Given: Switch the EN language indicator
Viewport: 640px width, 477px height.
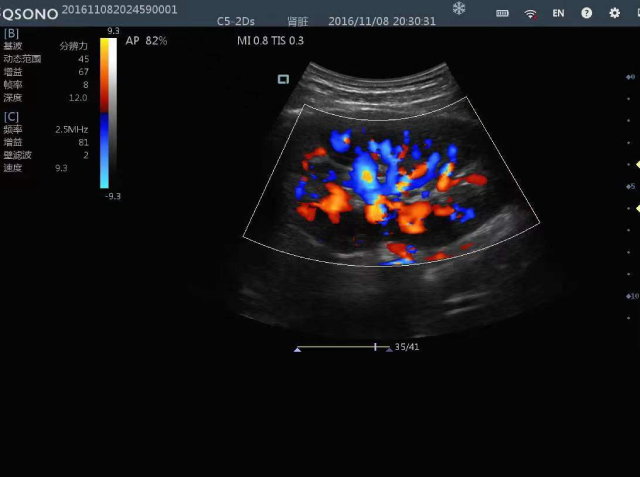Looking at the screenshot, I should point(558,13).
